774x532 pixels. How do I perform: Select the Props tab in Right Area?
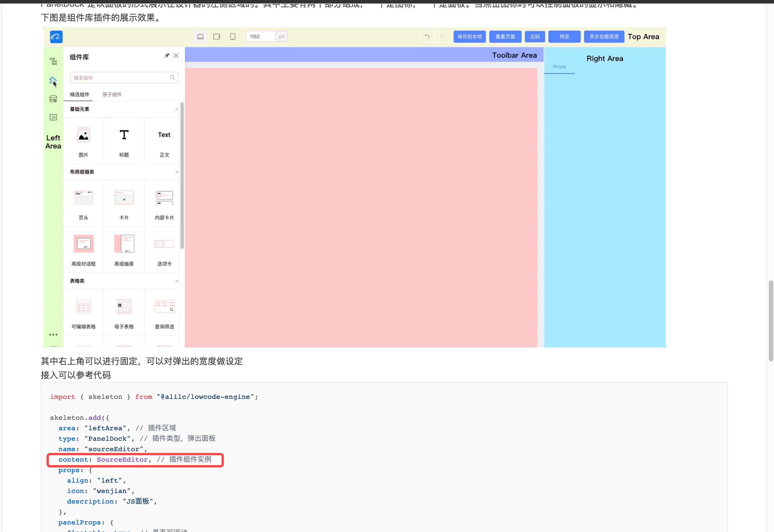point(559,66)
